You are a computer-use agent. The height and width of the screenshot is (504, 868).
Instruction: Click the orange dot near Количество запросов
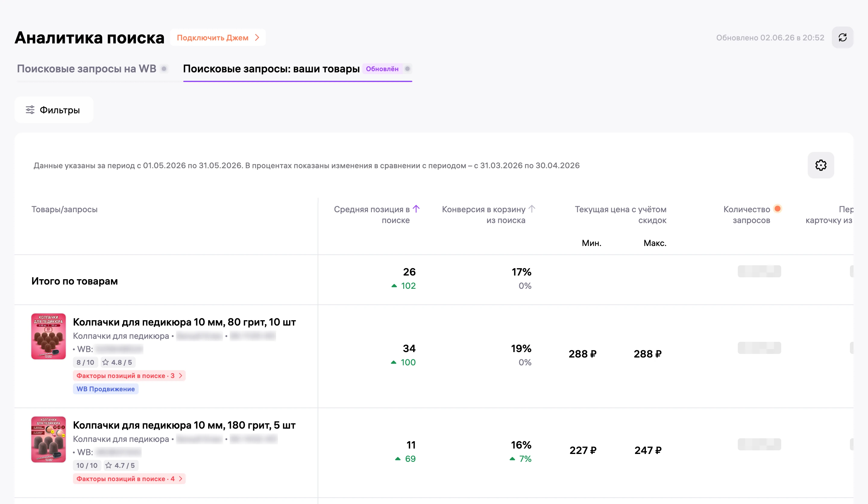[777, 208]
